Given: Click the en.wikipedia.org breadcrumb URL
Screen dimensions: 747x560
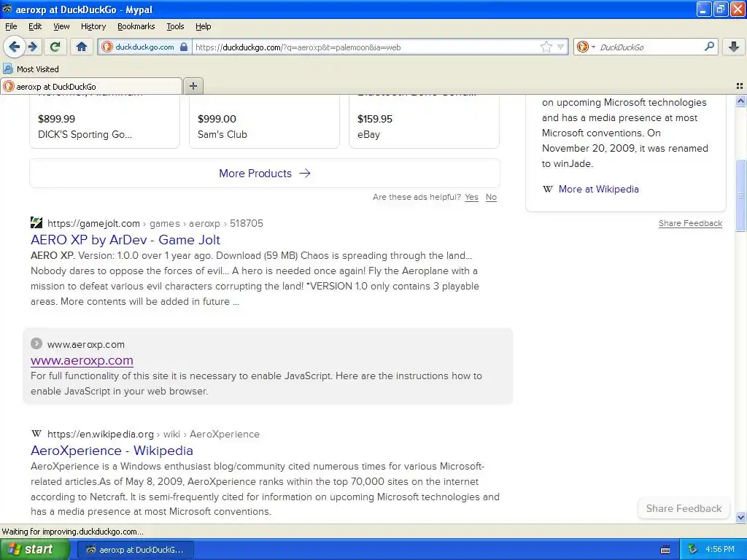Looking at the screenshot, I should click(x=101, y=435).
